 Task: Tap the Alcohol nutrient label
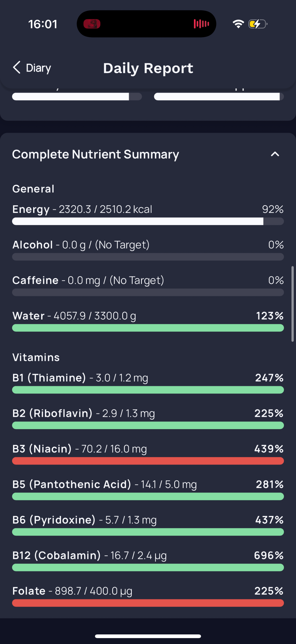click(33, 245)
